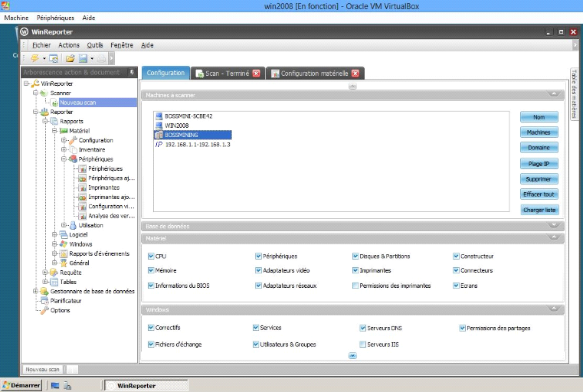
Task: Select the Rapports folder icon
Action: pos(54,121)
